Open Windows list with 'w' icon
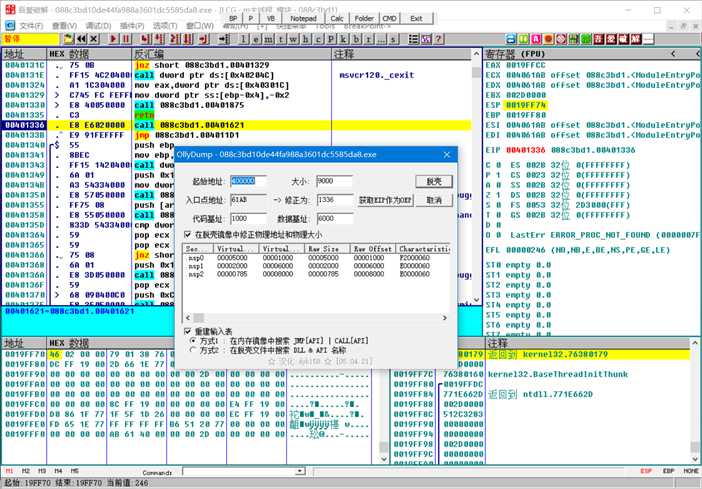The height and width of the screenshot is (489, 702). 293,39
